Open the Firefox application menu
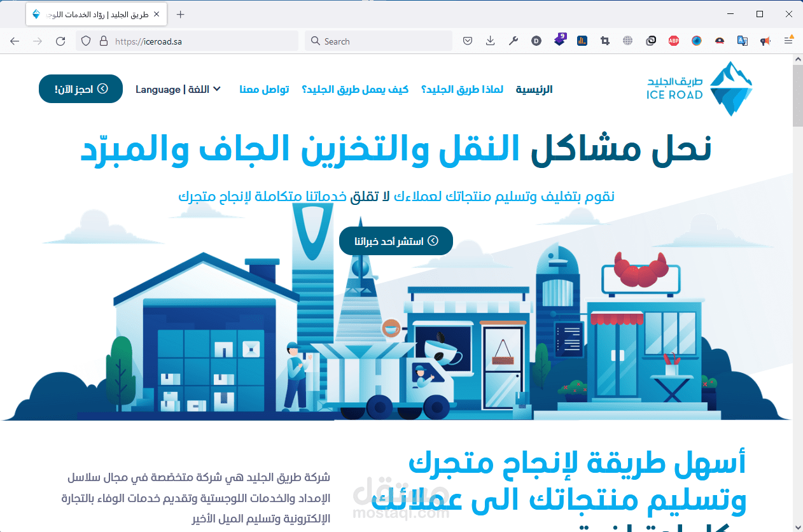803x532 pixels. (x=789, y=40)
